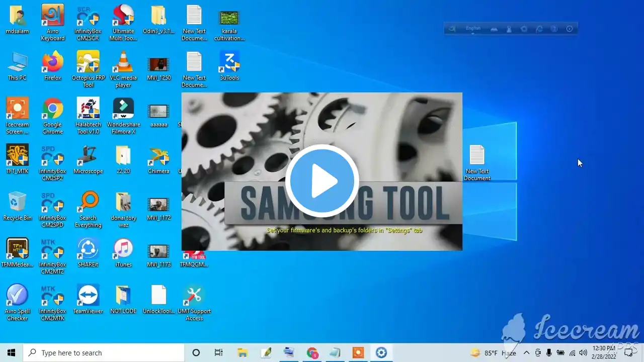
Task: Open the 3uTools desktop icon
Action: [x=229, y=66]
